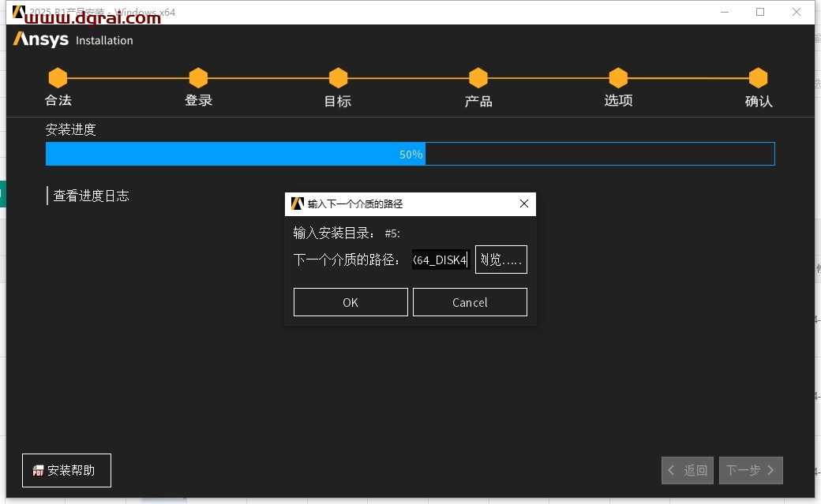Click the 安装进度 heading text
821x504 pixels.
pos(71,129)
